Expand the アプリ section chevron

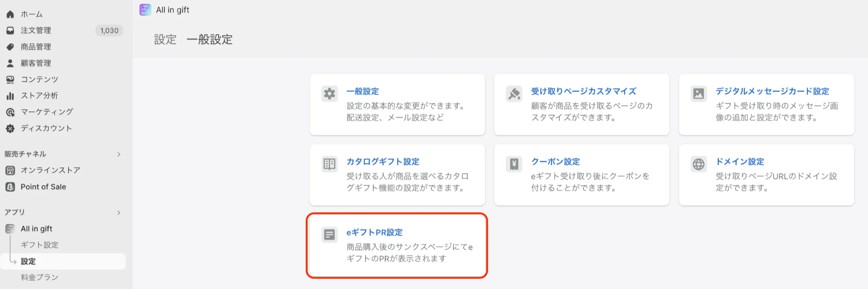(118, 212)
